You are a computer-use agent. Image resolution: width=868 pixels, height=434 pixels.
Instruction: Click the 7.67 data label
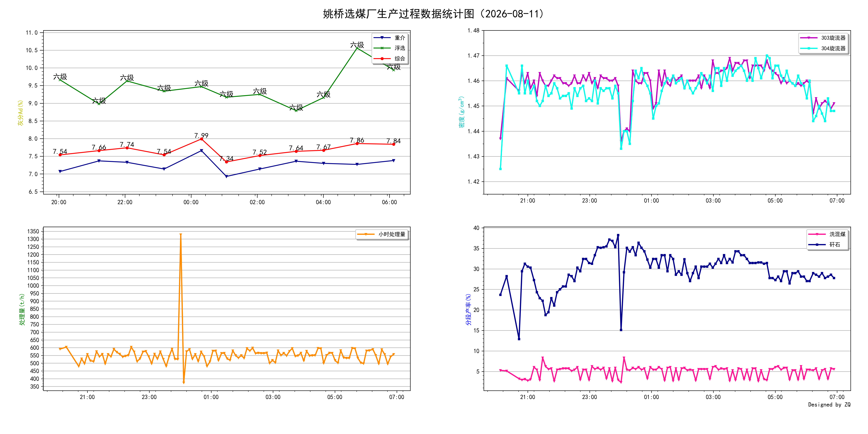pyautogui.click(x=323, y=147)
